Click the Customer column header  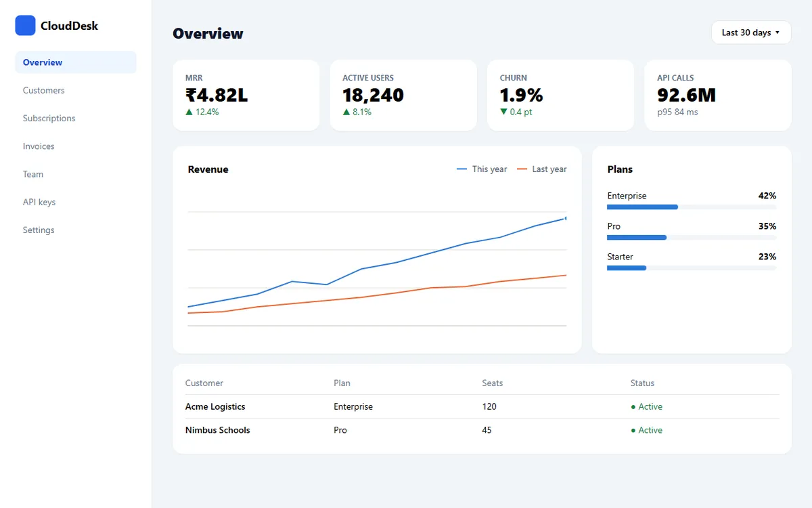[204, 383]
